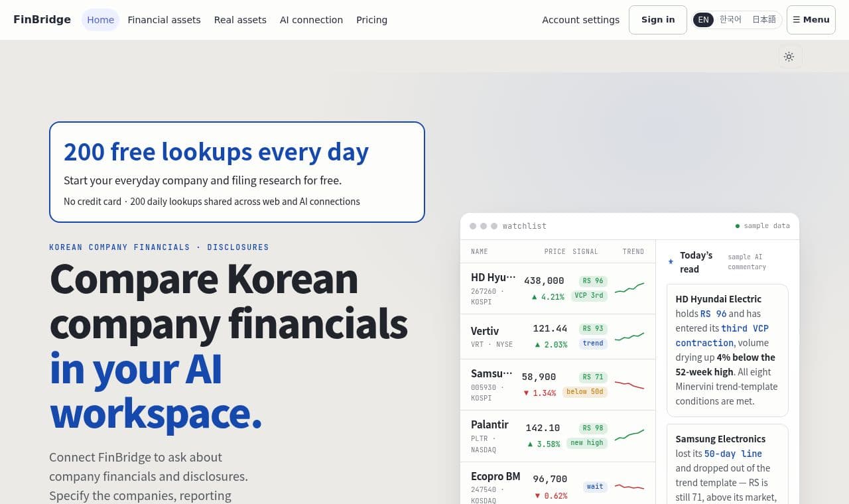This screenshot has height=504, width=849.
Task: Click the trend badge in Vertiv row
Action: pyautogui.click(x=593, y=343)
